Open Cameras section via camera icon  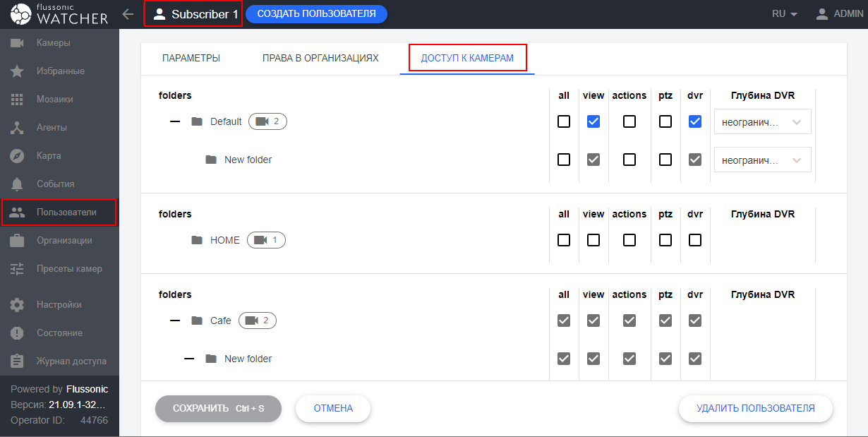[x=18, y=43]
